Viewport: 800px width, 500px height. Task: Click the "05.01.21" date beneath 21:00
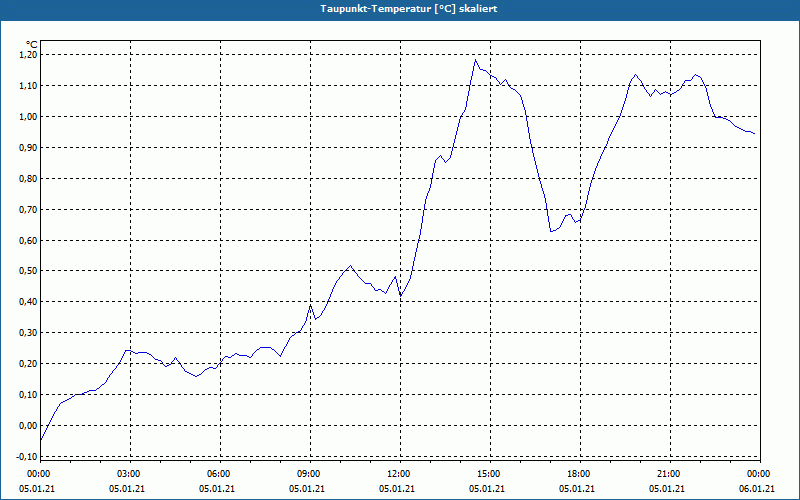pos(667,489)
